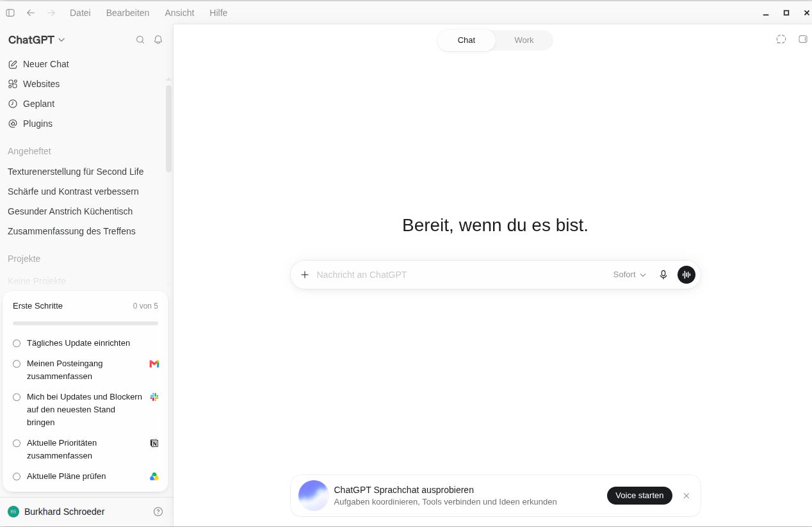
Task: Switch to the Work tab
Action: (524, 40)
